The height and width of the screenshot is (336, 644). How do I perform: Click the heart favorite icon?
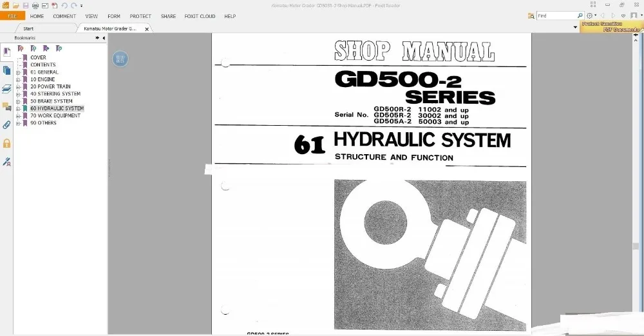coord(623,15)
